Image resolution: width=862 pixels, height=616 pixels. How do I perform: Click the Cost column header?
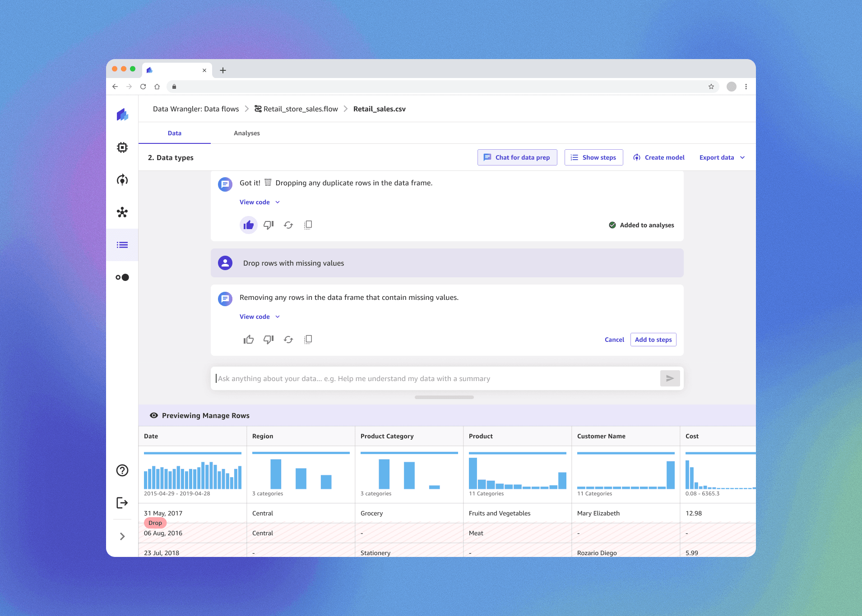tap(718, 436)
